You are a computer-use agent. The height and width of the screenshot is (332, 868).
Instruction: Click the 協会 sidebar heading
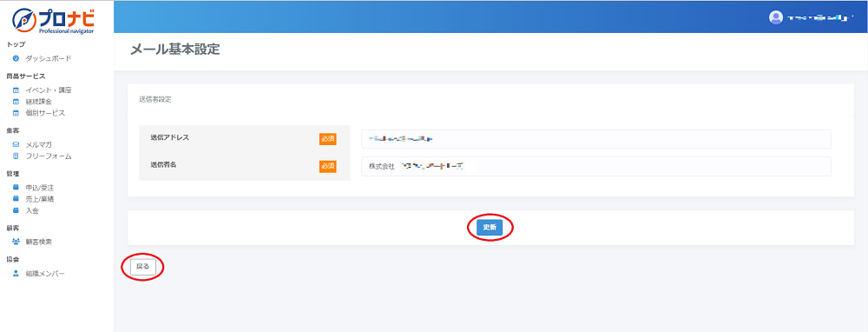pos(13,259)
